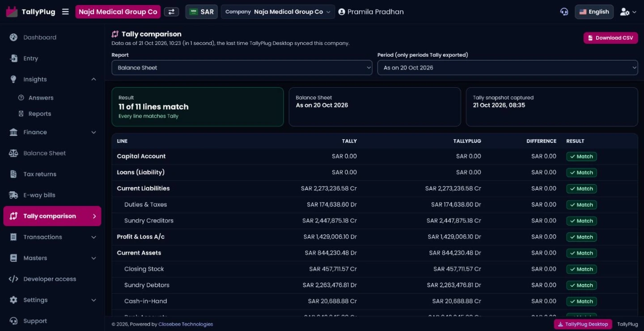The image size is (644, 331).
Task: Open the Reports submenu item
Action: [x=39, y=114]
